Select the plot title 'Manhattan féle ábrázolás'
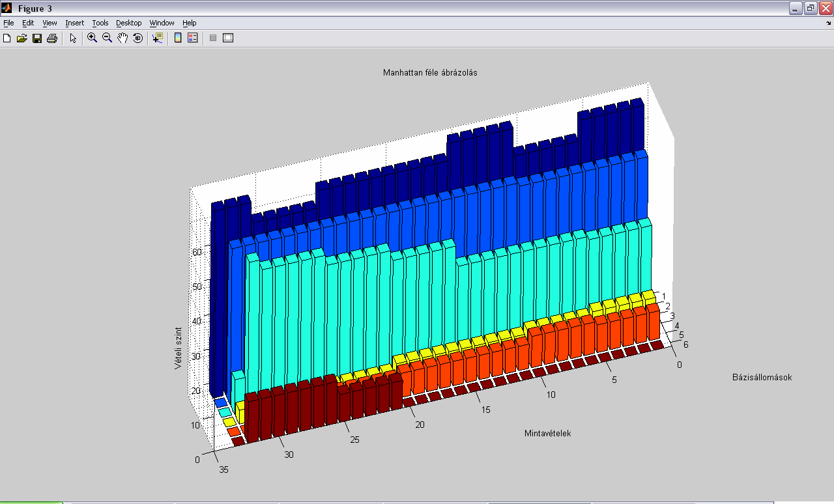This screenshot has height=504, width=834. [430, 73]
